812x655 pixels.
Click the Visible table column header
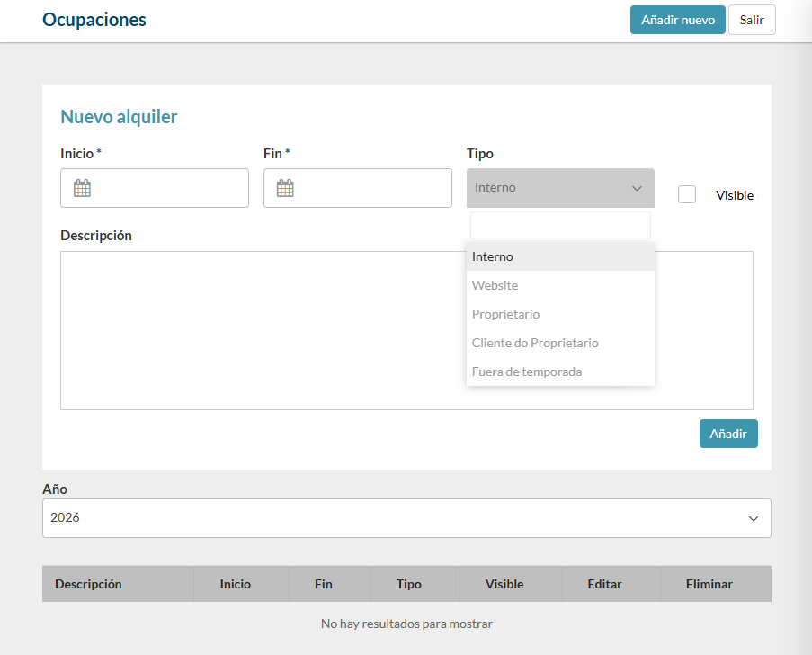(x=511, y=584)
